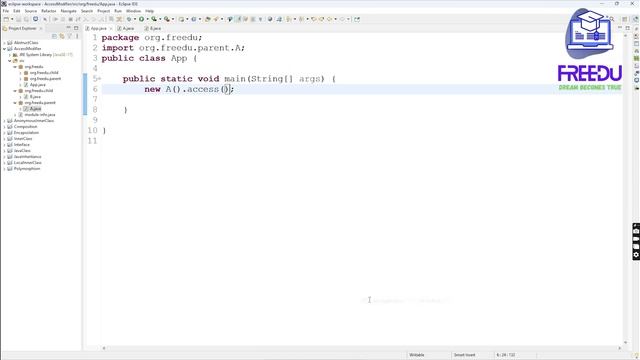Expand the Polymorphism project node
Image resolution: width=640 pixels, height=360 pixels.
tap(4, 169)
